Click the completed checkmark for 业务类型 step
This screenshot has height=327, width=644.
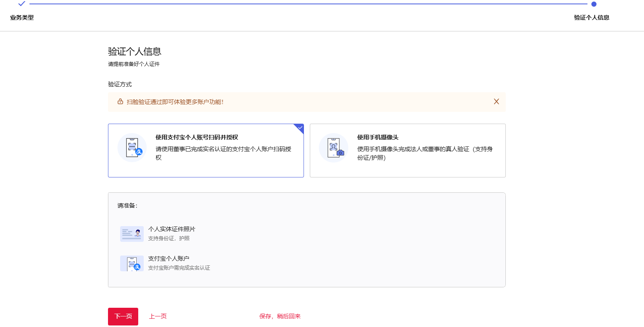[x=22, y=4]
